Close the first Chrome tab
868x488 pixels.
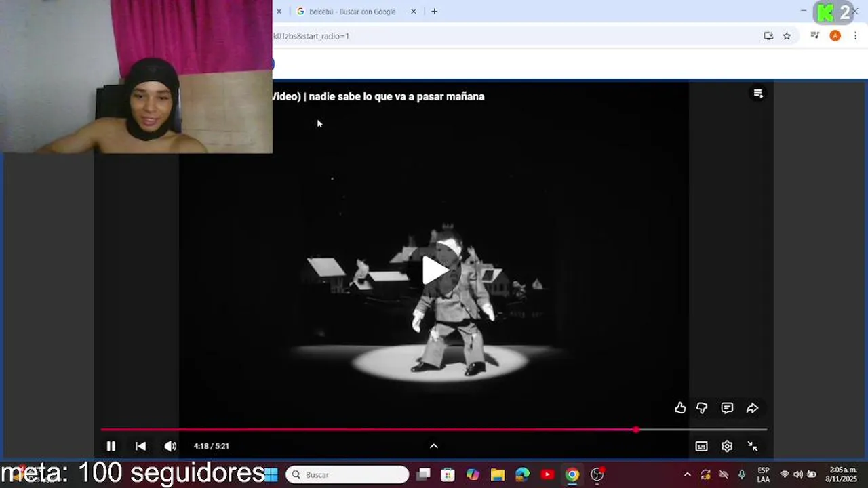(279, 12)
